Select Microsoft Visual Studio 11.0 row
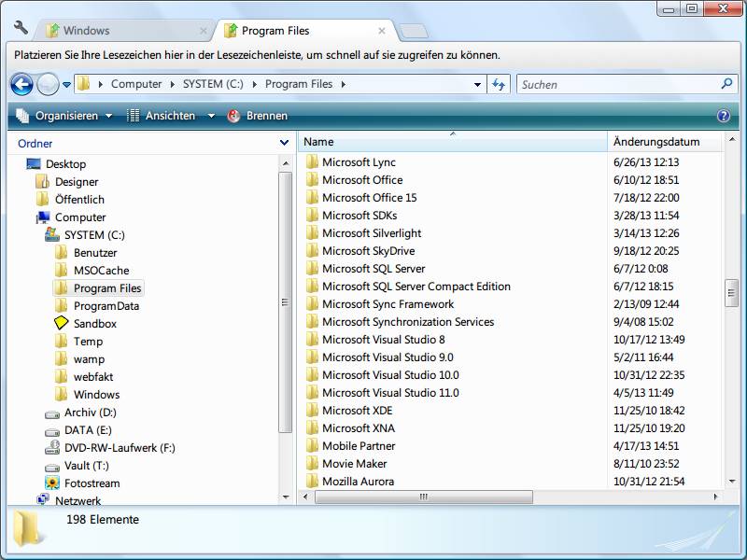The height and width of the screenshot is (560, 747). tap(511, 392)
